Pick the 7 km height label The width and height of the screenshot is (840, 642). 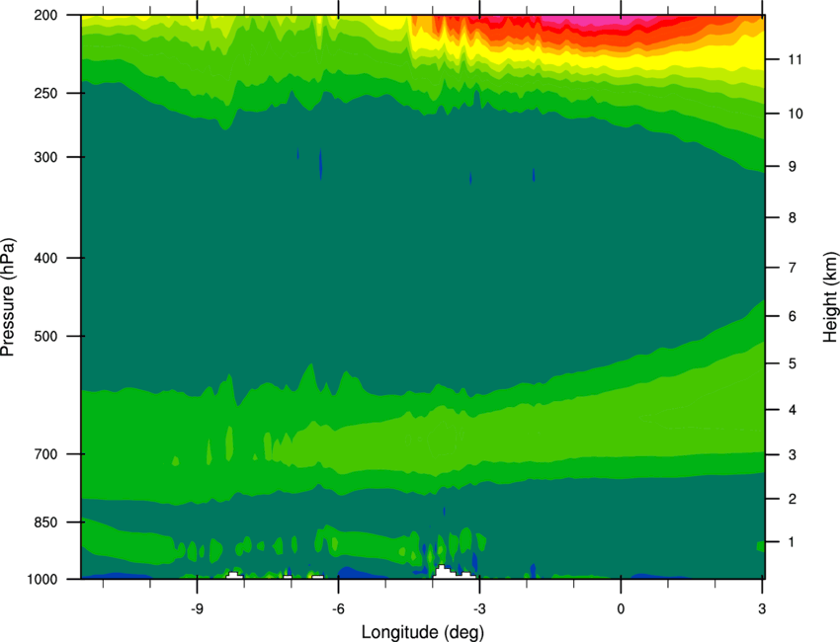[x=793, y=268]
